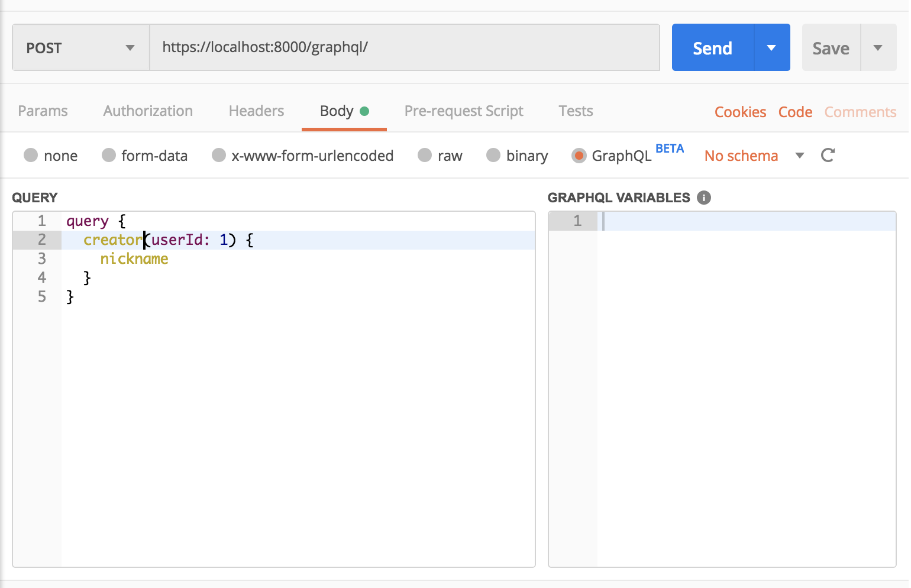The height and width of the screenshot is (588, 911).
Task: Click line number 4 in query editor
Action: (41, 277)
